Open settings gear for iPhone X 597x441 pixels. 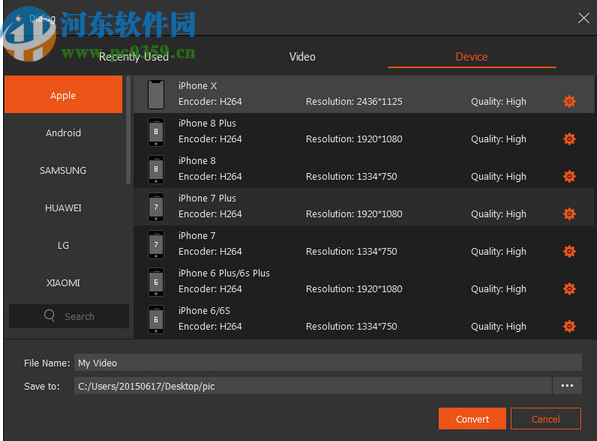tap(569, 101)
